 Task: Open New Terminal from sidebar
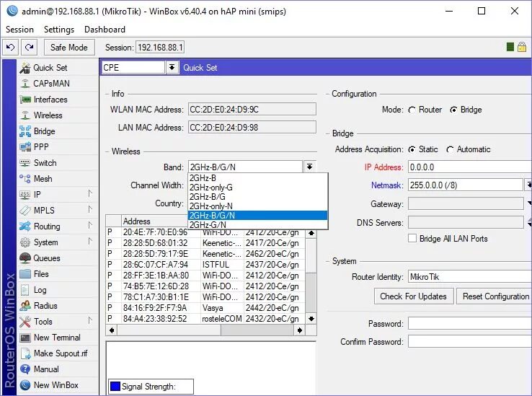tap(57, 338)
